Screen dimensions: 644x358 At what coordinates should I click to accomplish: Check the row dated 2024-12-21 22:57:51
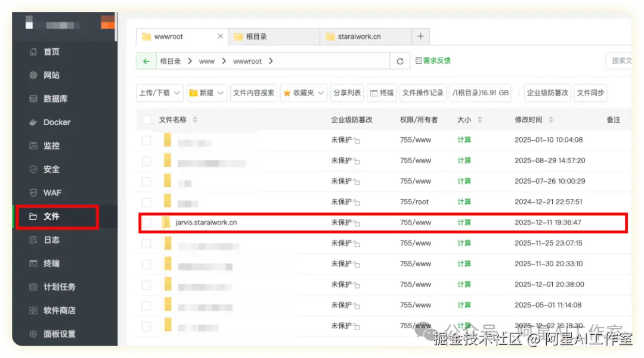[x=146, y=202]
